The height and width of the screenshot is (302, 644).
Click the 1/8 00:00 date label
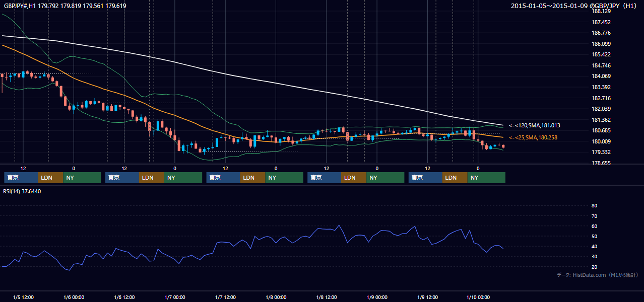click(x=276, y=297)
